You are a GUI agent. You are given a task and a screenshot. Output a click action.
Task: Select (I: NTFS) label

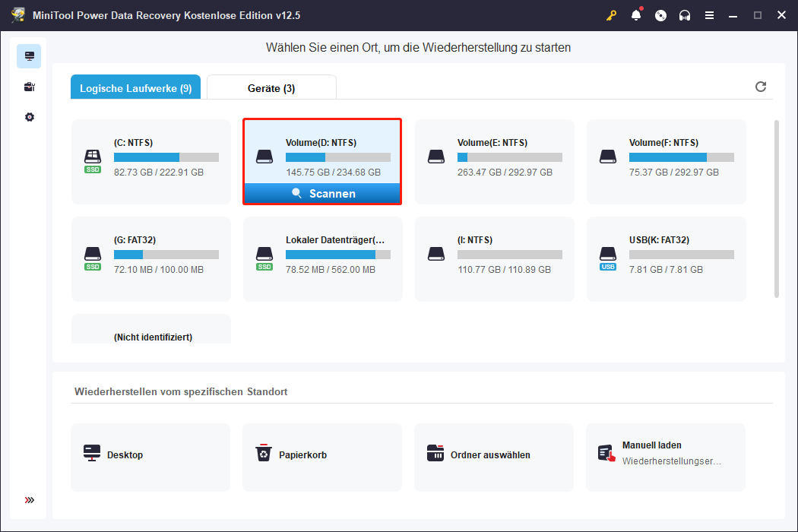(475, 240)
